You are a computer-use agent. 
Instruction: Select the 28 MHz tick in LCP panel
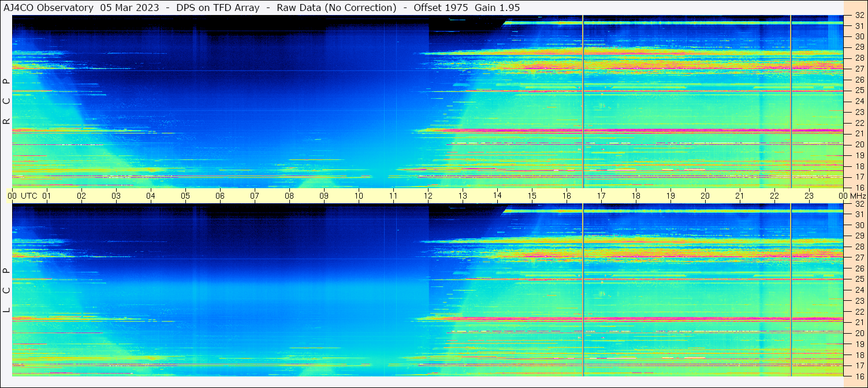[859, 247]
